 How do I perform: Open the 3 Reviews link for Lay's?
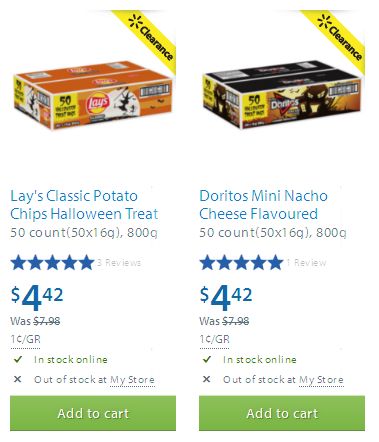(x=119, y=263)
